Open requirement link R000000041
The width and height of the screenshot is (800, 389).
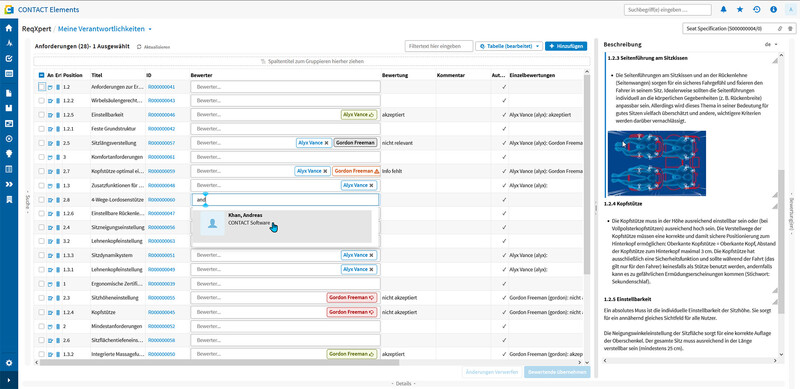point(161,87)
